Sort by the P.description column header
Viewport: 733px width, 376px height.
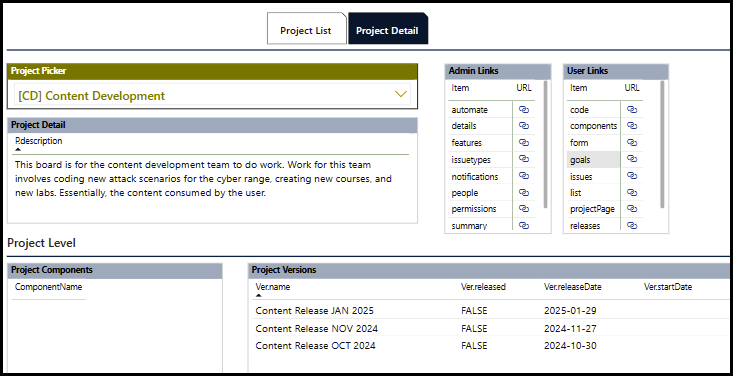38,141
